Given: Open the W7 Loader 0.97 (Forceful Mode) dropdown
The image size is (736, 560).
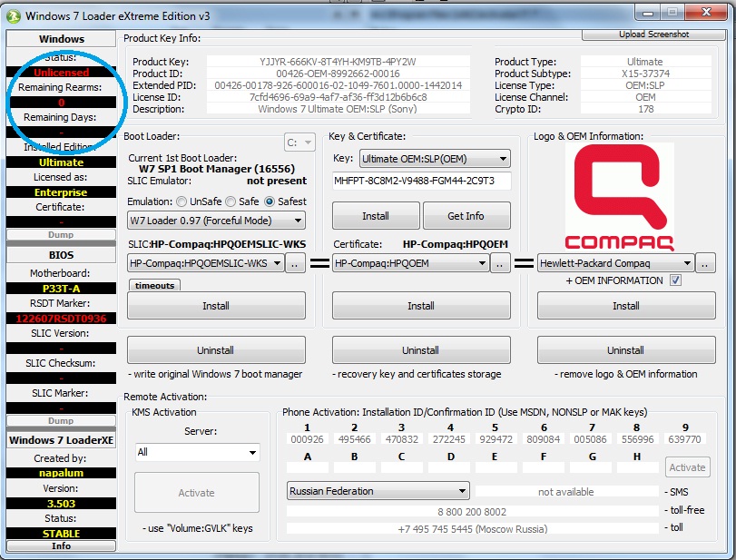Looking at the screenshot, I should click(216, 221).
